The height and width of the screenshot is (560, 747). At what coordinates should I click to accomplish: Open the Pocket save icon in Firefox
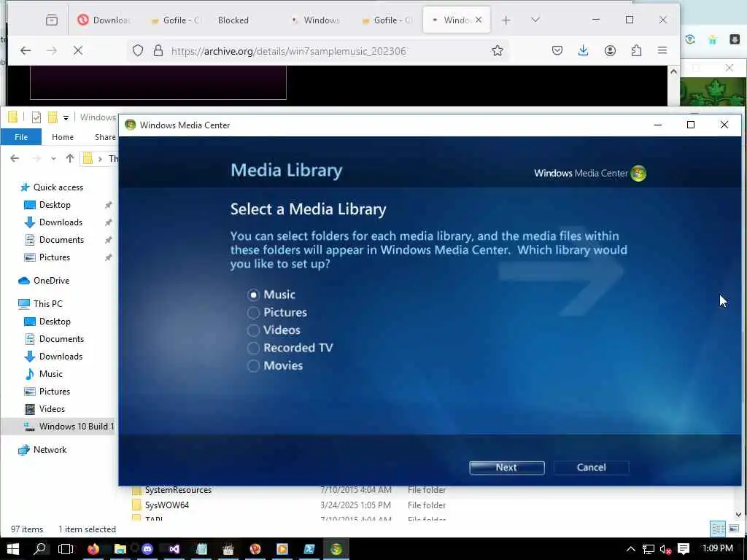tap(557, 50)
